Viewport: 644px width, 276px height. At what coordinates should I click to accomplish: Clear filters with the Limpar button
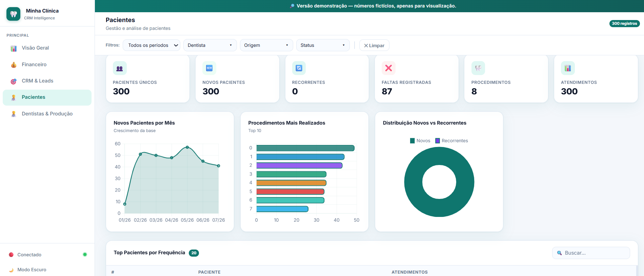(374, 45)
